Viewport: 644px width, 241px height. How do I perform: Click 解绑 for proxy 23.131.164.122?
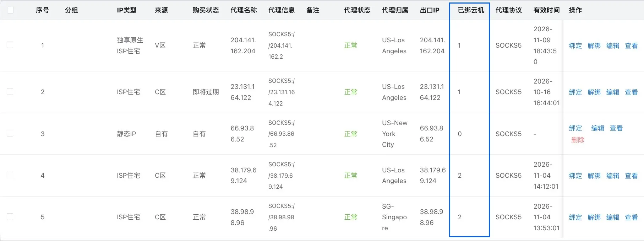(594, 92)
